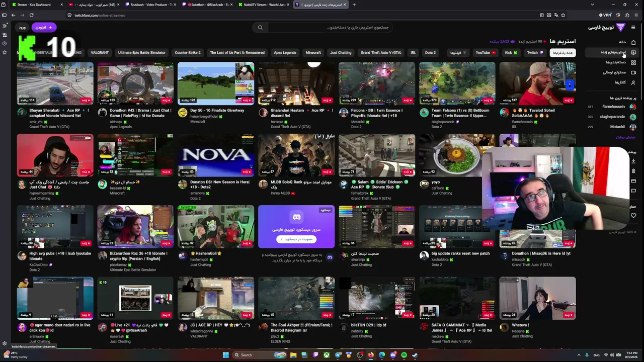The image size is (644, 362).
Task: Expand the tab list dropdown chevron
Action: click(592, 5)
